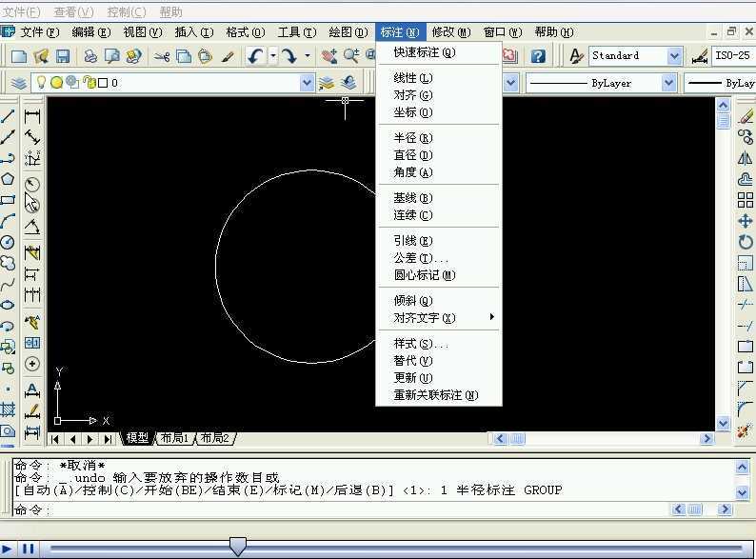Click the Undo arrow icon

tap(255, 56)
